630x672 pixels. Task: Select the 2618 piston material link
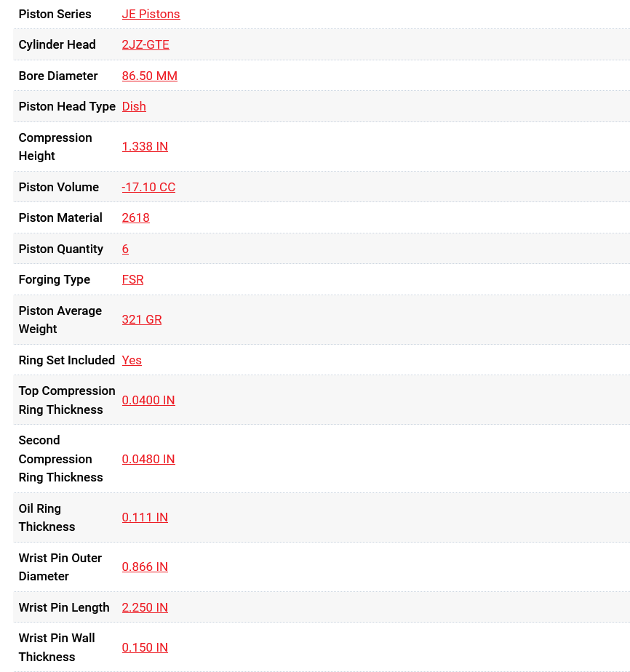[x=135, y=217]
